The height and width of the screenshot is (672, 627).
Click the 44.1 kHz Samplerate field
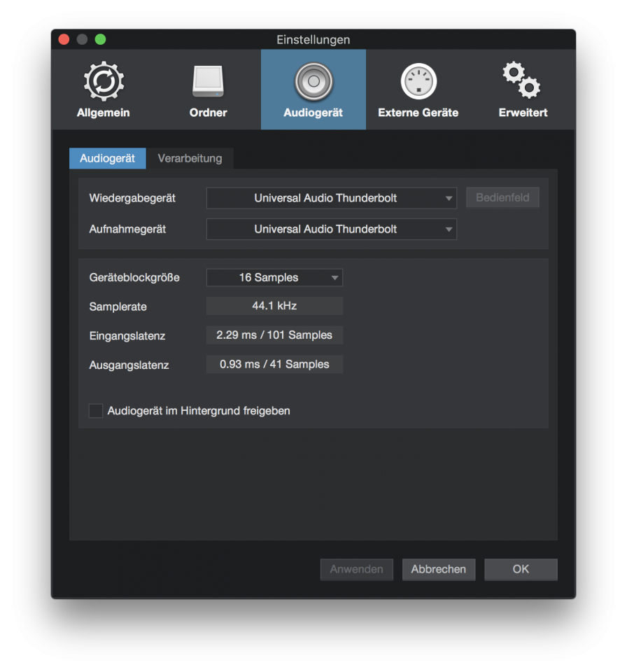[x=274, y=306]
